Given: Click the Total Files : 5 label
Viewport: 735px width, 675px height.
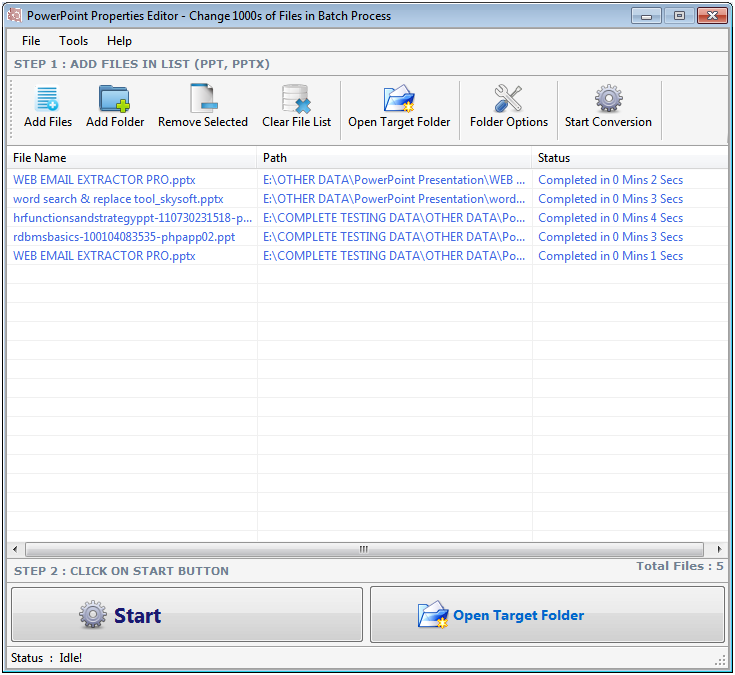Looking at the screenshot, I should pos(679,566).
